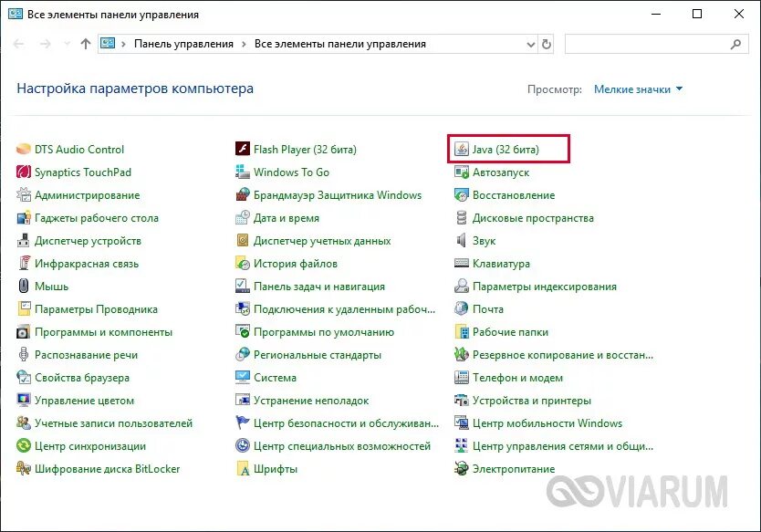The width and height of the screenshot is (761, 532).
Task: Open the Параметры индексирования icon
Action: click(x=461, y=286)
